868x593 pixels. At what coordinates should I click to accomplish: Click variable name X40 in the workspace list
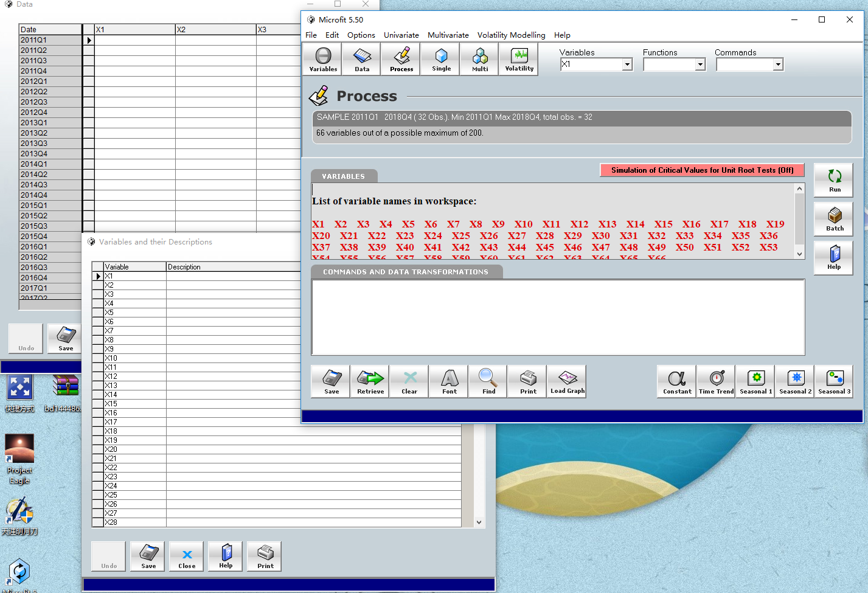[x=405, y=248]
